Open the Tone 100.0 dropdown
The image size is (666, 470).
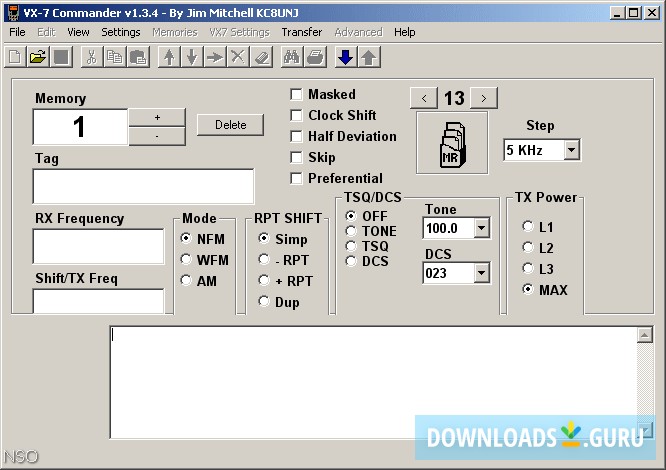pyautogui.click(x=481, y=228)
